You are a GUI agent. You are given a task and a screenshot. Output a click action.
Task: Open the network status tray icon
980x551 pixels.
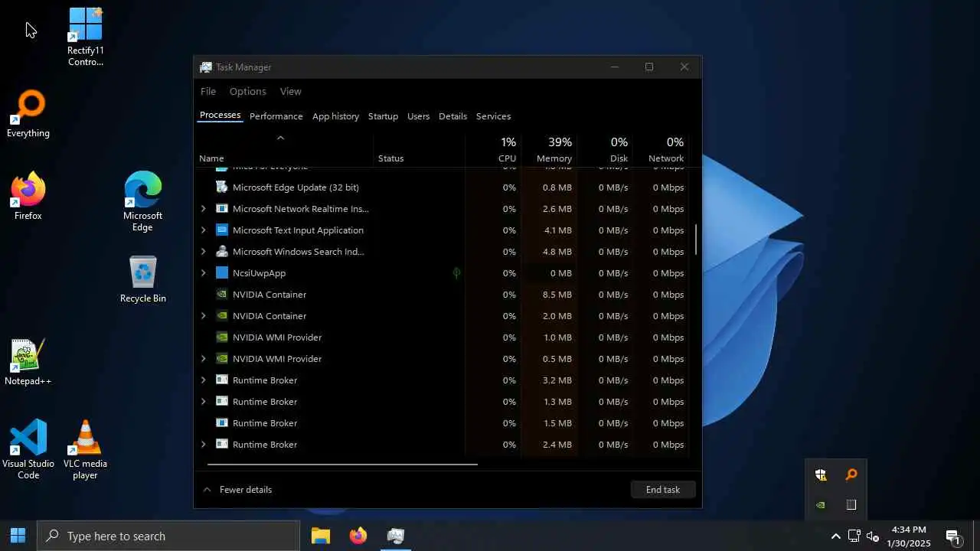coord(854,536)
